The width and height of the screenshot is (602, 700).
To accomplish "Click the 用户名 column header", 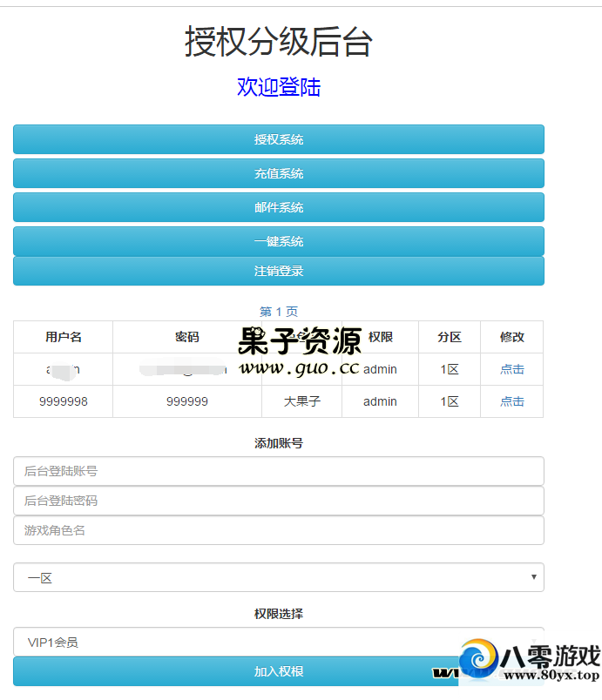I will [64, 337].
